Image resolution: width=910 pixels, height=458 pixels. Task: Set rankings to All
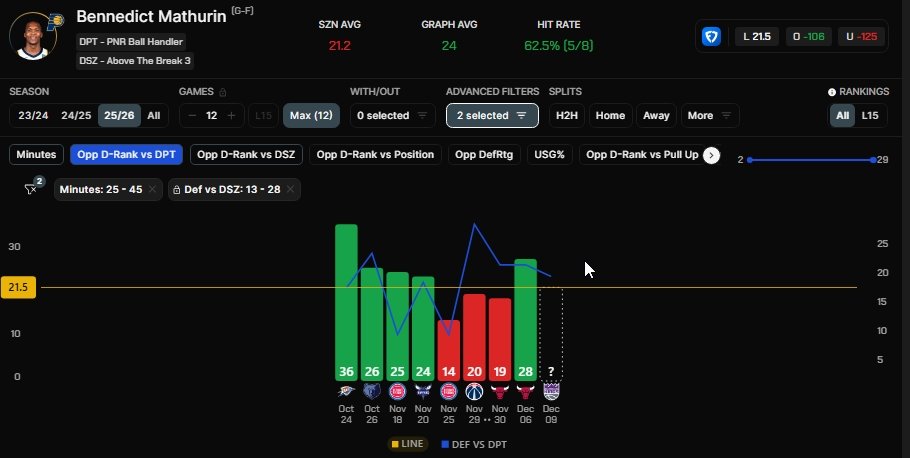click(842, 116)
